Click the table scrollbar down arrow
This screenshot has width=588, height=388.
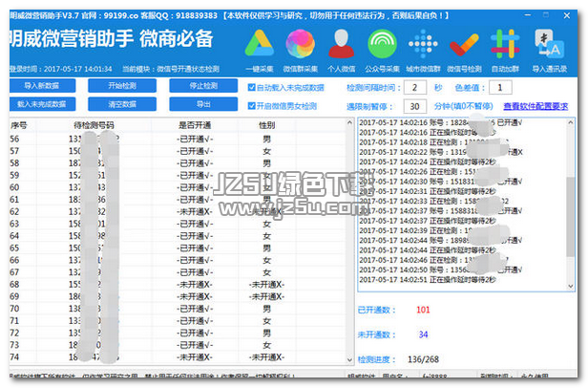(349, 360)
